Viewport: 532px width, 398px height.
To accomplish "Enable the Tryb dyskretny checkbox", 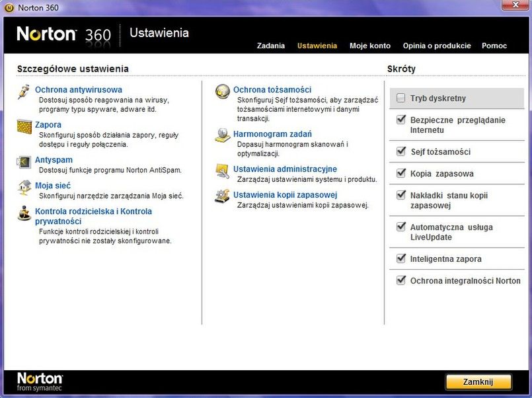I will tap(400, 98).
